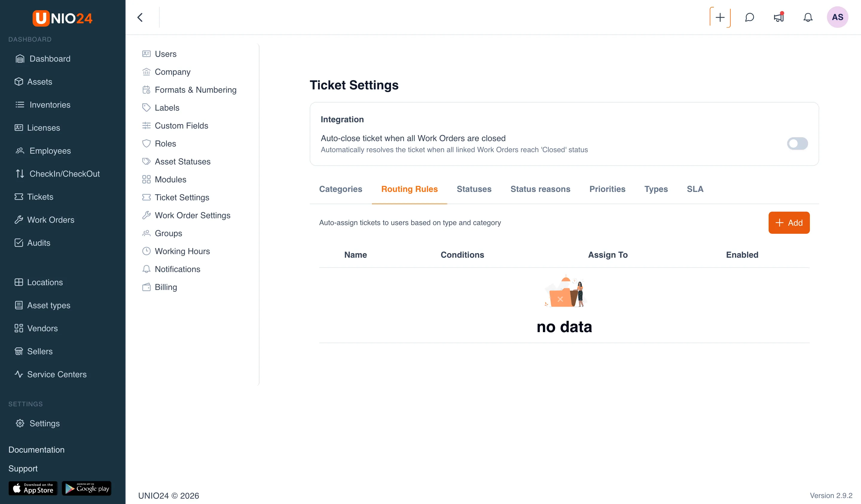
Task: Open Asset Statuses settings
Action: [182, 162]
